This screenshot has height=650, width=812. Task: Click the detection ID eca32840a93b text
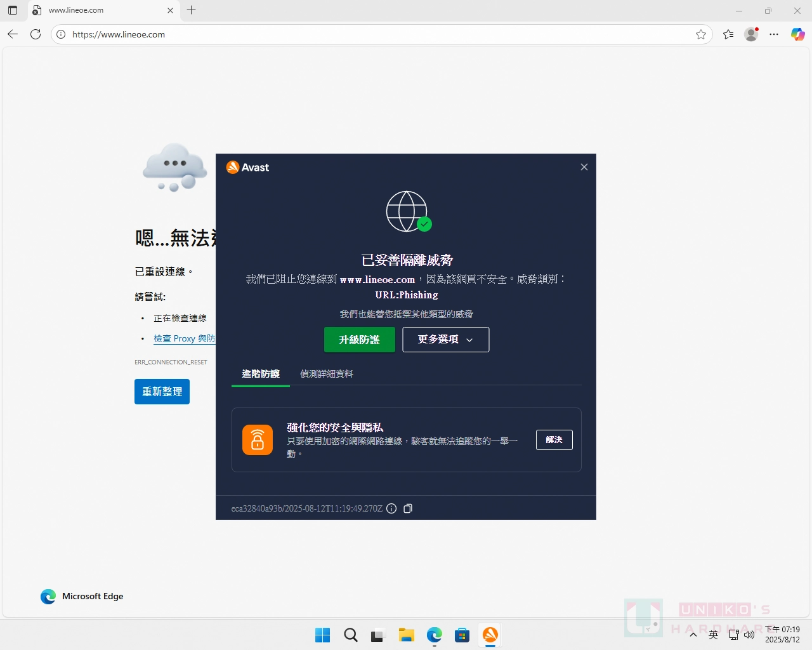click(307, 508)
